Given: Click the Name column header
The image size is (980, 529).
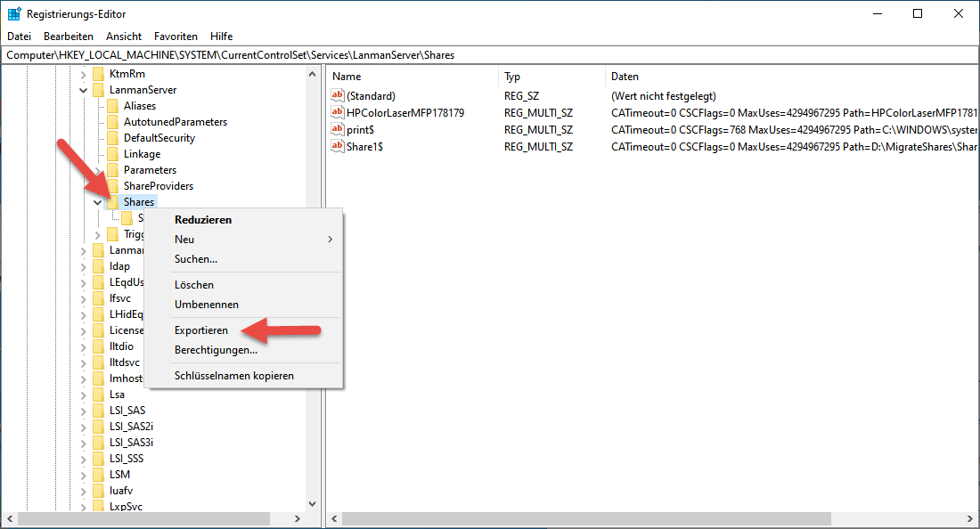Looking at the screenshot, I should [347, 77].
